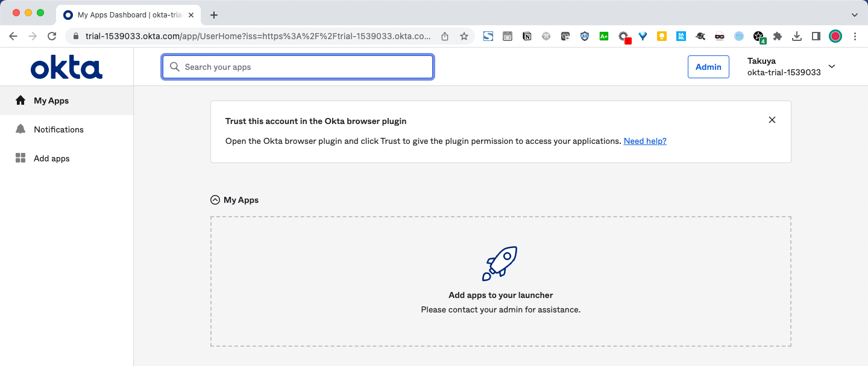Click the Add apps grid icon

20,158
